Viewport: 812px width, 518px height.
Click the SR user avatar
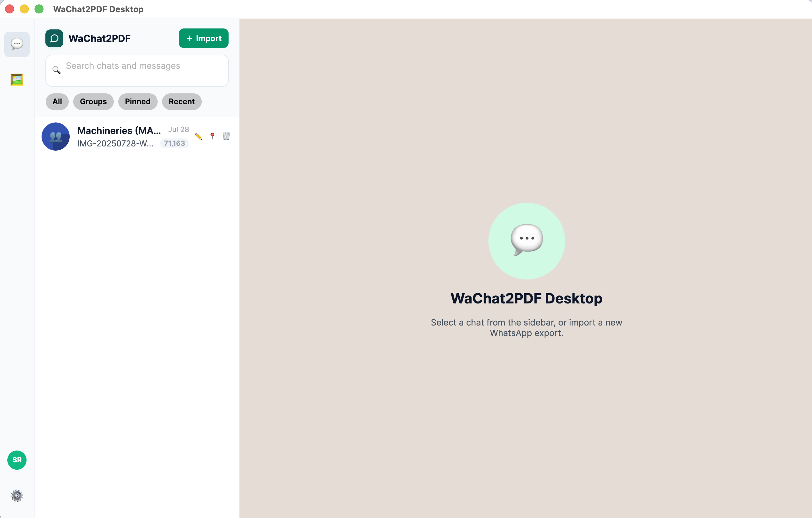coord(17,460)
